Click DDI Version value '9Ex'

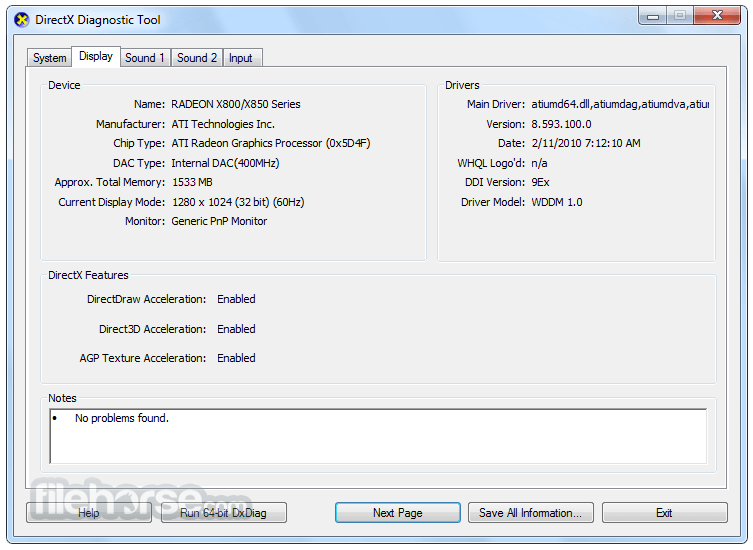(x=540, y=182)
